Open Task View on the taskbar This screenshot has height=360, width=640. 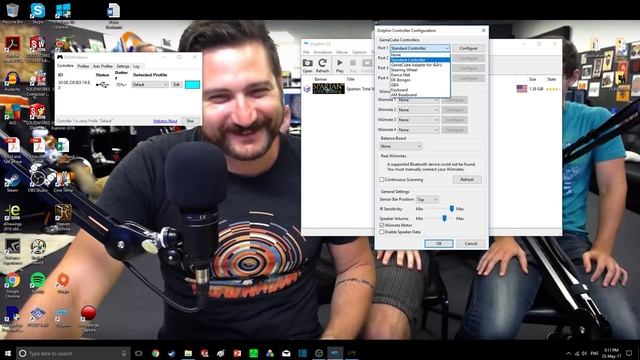[x=139, y=353]
